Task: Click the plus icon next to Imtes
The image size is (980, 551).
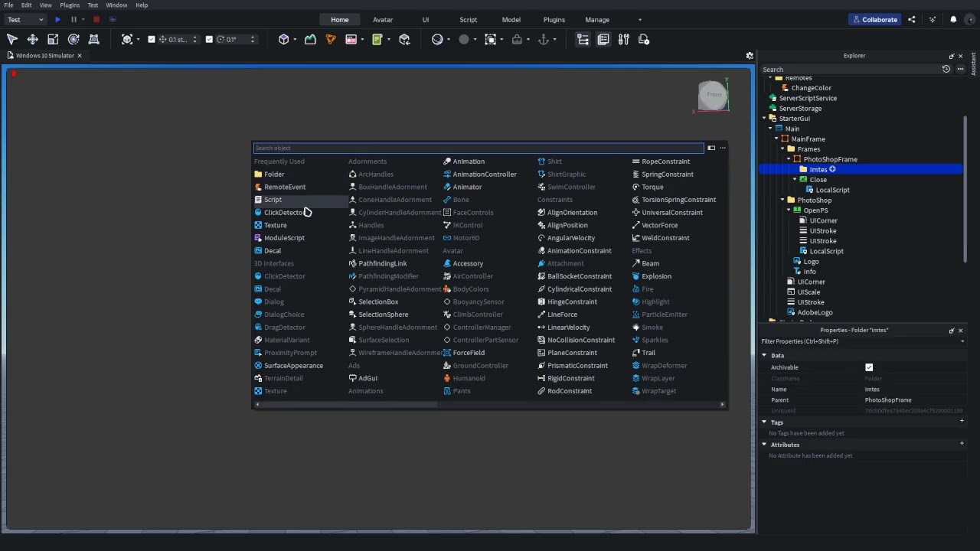Action: (x=832, y=169)
